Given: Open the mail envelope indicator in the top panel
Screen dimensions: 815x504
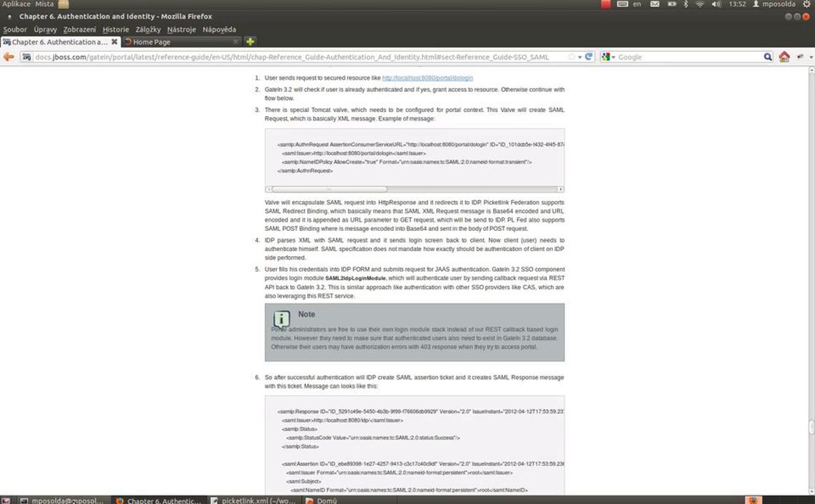Looking at the screenshot, I should coord(655,4).
